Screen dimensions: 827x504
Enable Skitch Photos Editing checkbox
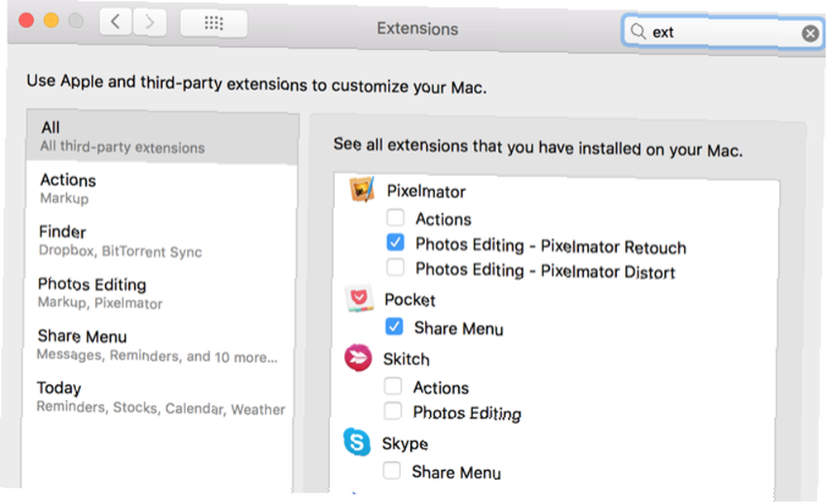393,411
